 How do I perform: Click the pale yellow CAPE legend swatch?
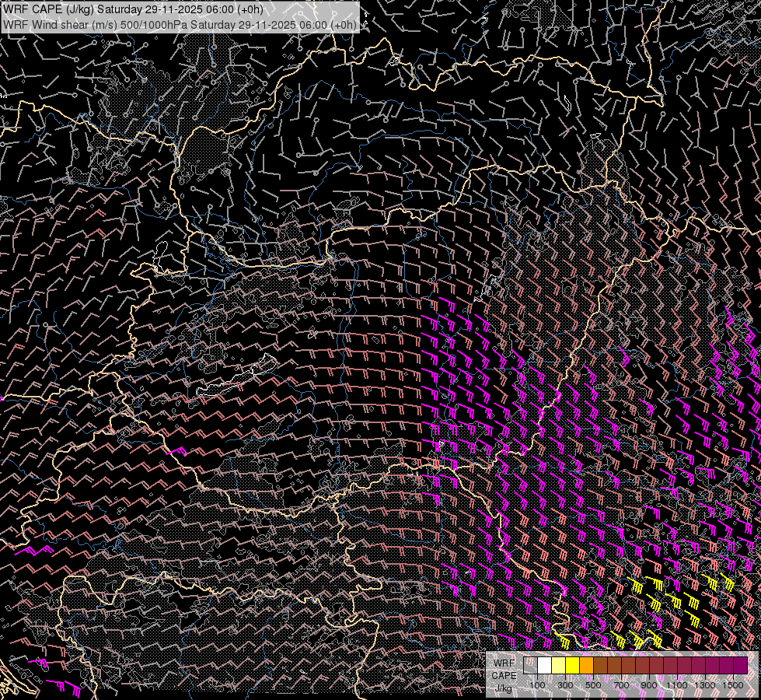click(559, 666)
